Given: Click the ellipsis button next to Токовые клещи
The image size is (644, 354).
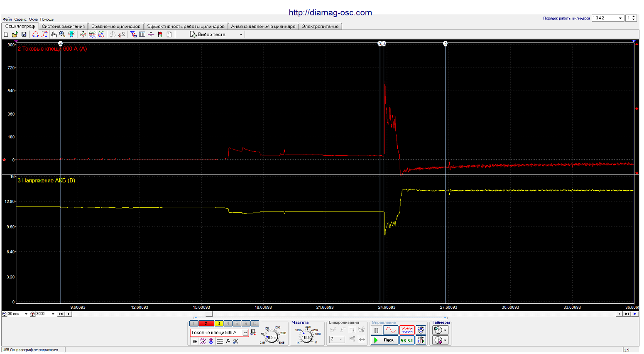Looking at the screenshot, I should pos(245,332).
